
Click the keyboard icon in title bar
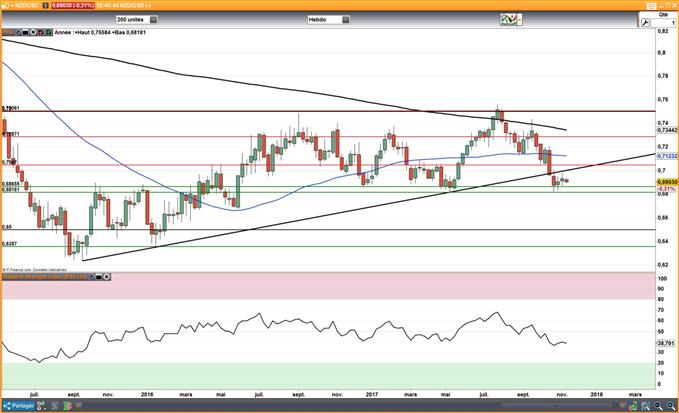(x=652, y=6)
